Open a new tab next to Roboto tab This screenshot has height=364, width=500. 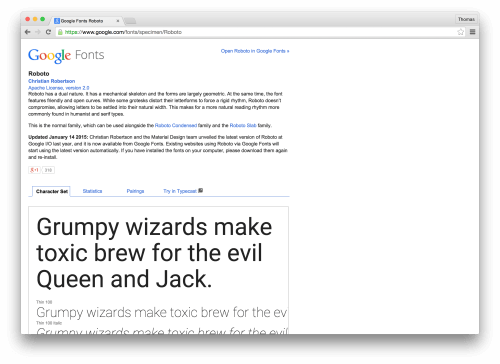tap(130, 21)
